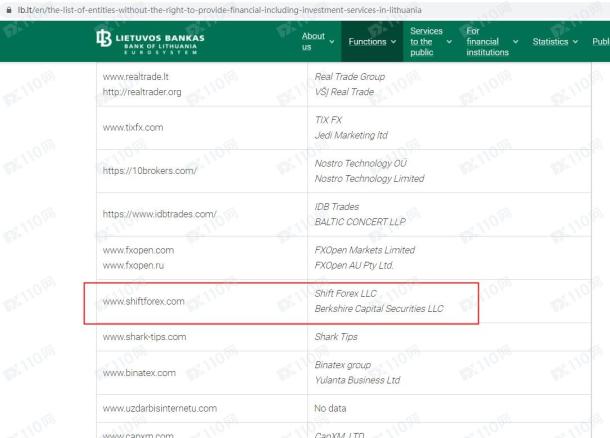
Task: Click the Lietuvos Bankas logo
Action: [x=150, y=41]
